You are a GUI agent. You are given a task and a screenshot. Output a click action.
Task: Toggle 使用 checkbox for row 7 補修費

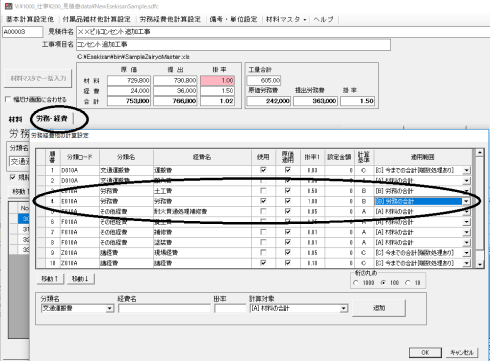tap(263, 232)
